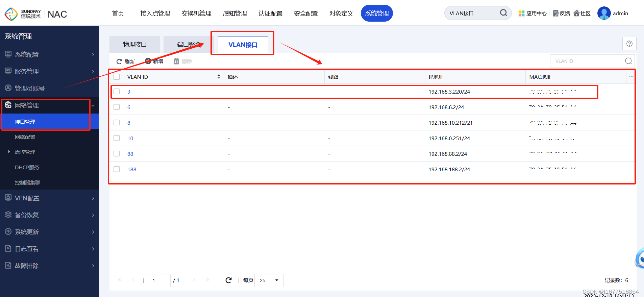The image size is (644, 297).
Task: Check the box for VLAN 8 row
Action: click(117, 123)
